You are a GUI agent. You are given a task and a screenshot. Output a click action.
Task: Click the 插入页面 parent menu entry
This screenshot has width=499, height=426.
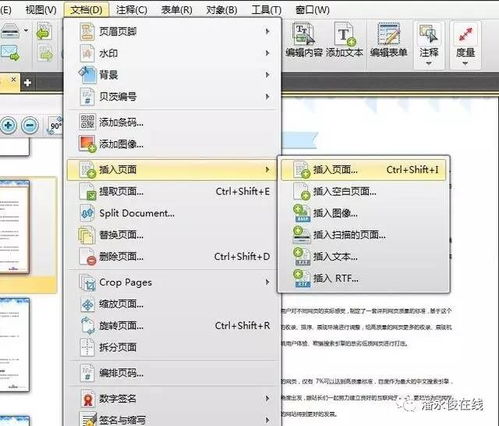pyautogui.click(x=172, y=170)
